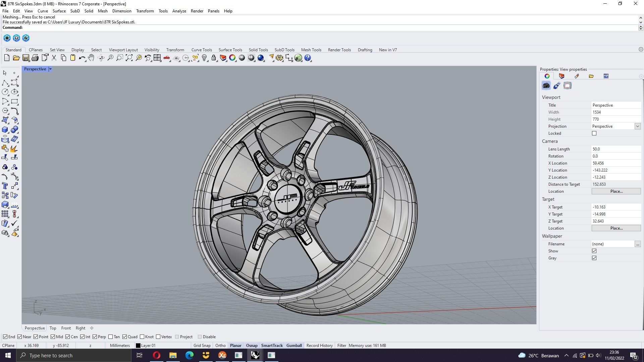Click the blue Help question icon
The image size is (644, 362).
308,58
